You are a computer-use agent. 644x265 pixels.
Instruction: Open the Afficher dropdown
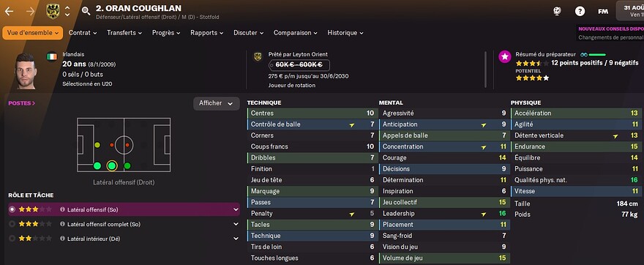[x=217, y=103]
